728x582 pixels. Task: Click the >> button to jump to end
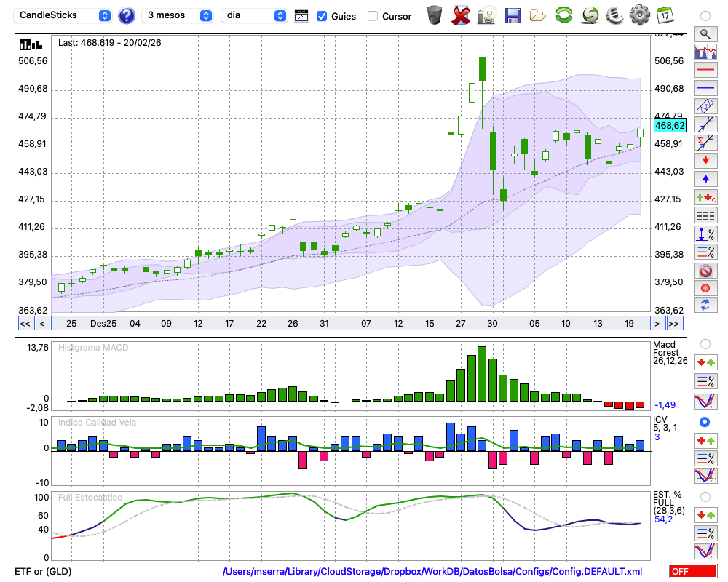[x=674, y=324]
